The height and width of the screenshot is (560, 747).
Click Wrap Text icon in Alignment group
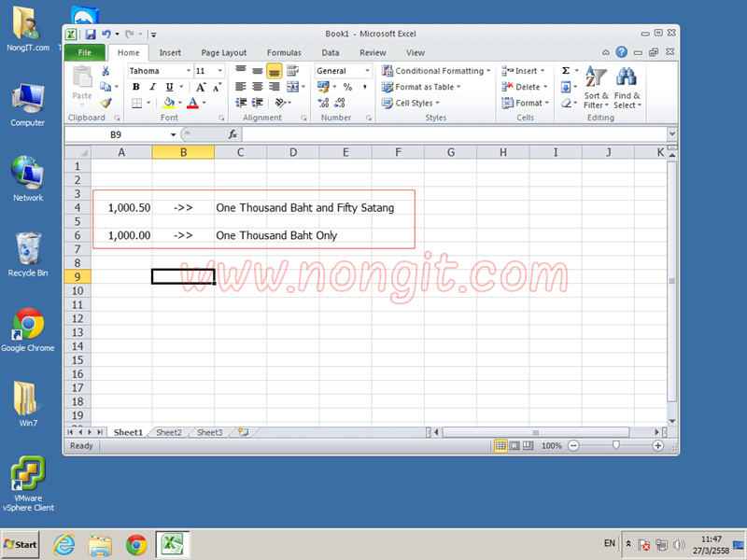[292, 71]
